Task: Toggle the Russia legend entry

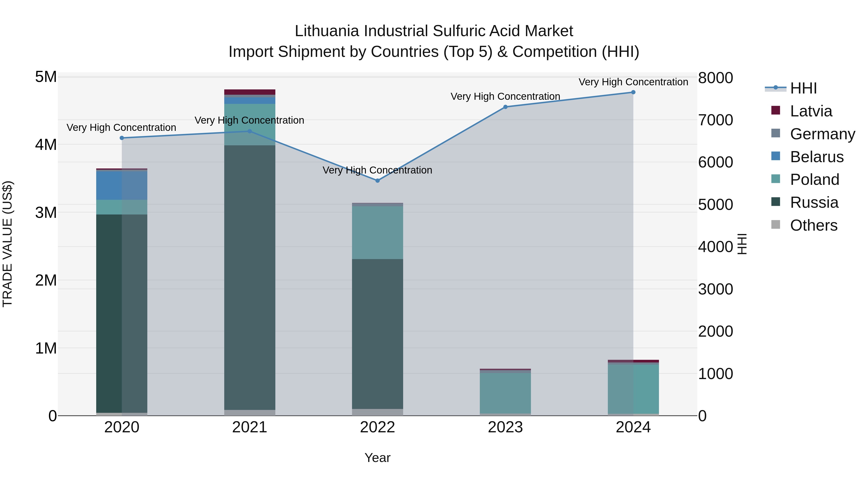Action: (x=805, y=202)
